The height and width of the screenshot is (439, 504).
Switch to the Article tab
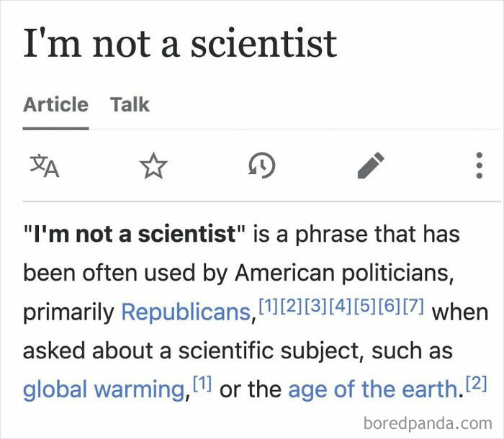55,104
